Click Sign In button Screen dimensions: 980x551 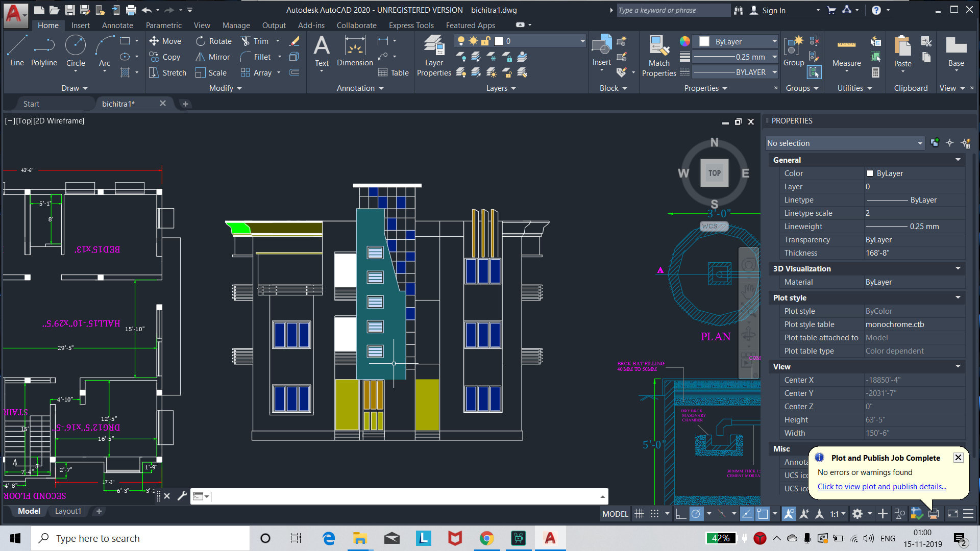(773, 10)
